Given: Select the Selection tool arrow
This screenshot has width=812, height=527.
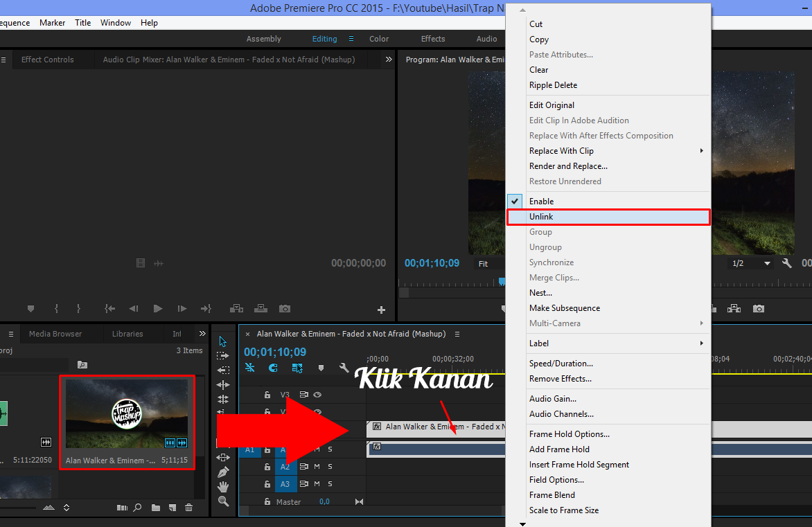Looking at the screenshot, I should (x=223, y=341).
